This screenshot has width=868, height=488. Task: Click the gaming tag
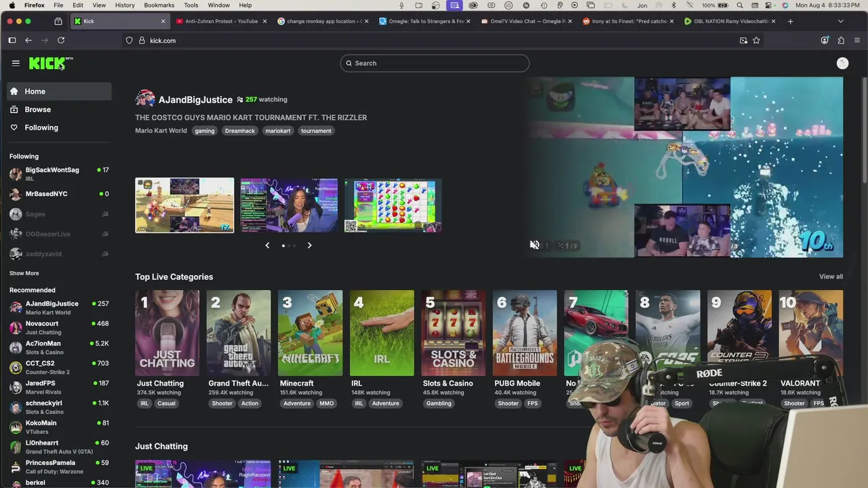[x=204, y=131]
